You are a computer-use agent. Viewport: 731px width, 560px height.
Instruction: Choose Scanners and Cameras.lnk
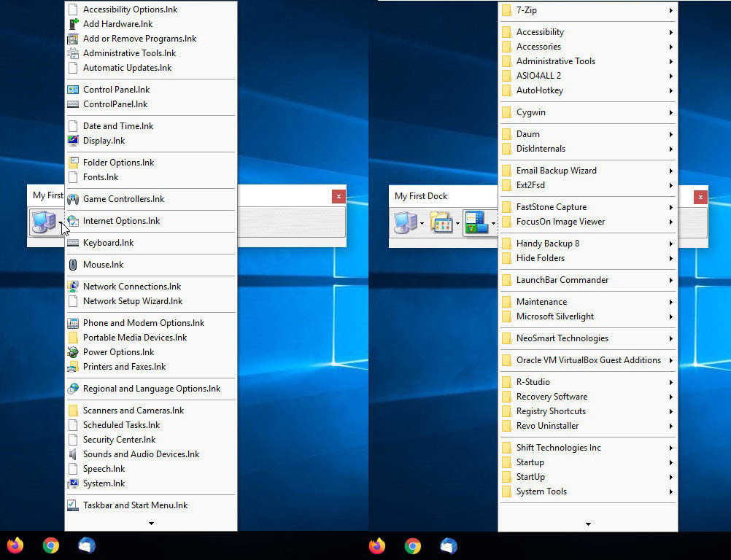point(150,411)
